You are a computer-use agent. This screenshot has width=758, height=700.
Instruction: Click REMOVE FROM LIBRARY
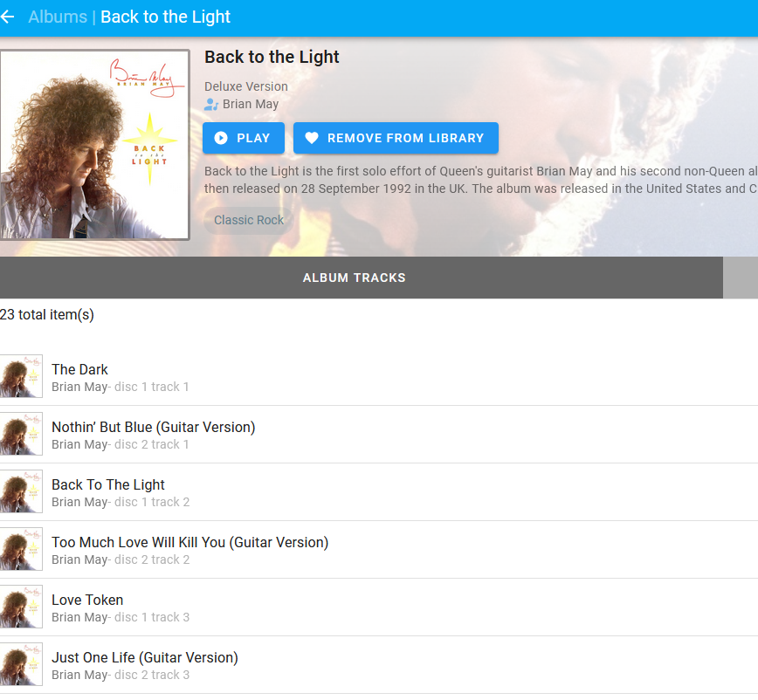pos(396,138)
